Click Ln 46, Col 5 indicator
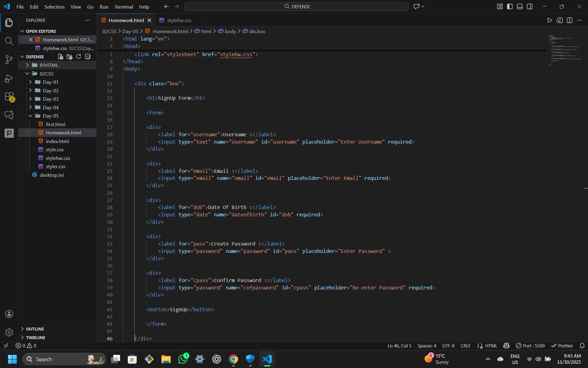Viewport: 588px width, 368px height. pos(399,345)
